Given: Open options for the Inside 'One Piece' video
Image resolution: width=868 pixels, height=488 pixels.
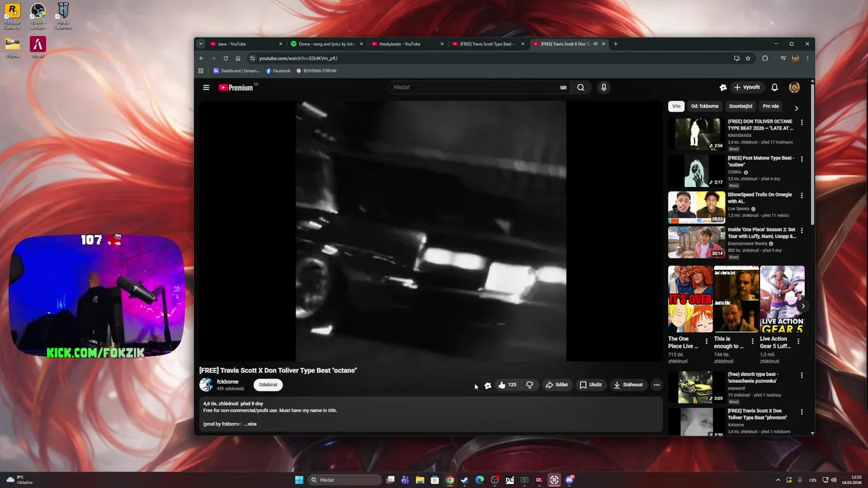Looking at the screenshot, I should [x=802, y=231].
